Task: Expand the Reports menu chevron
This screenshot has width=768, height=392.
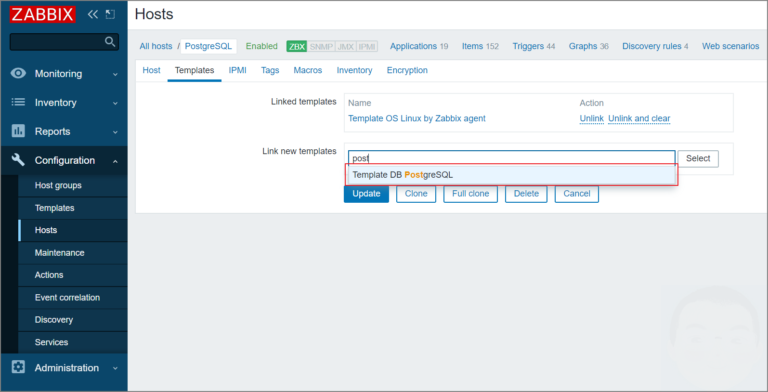Action: [x=115, y=132]
